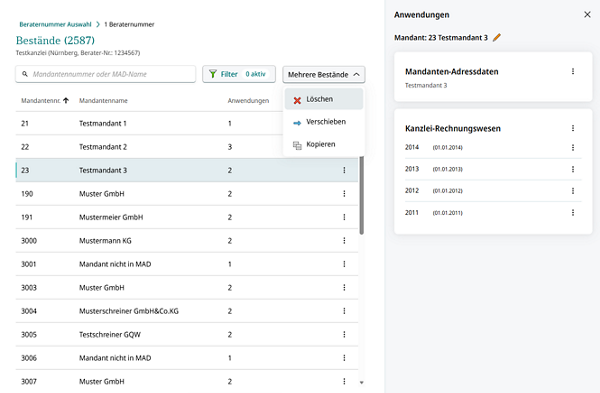The width and height of the screenshot is (600, 393).
Task: Click the 1 Beraternummer breadcrumb
Action: 129,24
